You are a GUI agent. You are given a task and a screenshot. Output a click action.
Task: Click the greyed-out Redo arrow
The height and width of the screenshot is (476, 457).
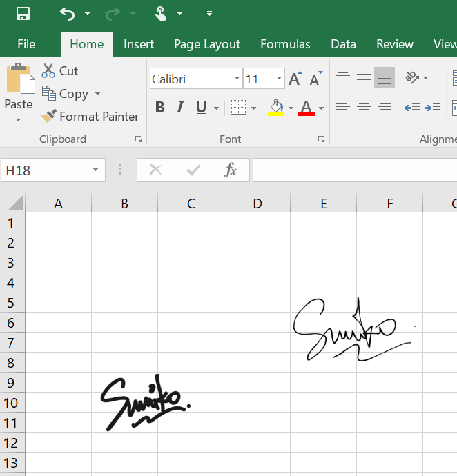click(113, 14)
